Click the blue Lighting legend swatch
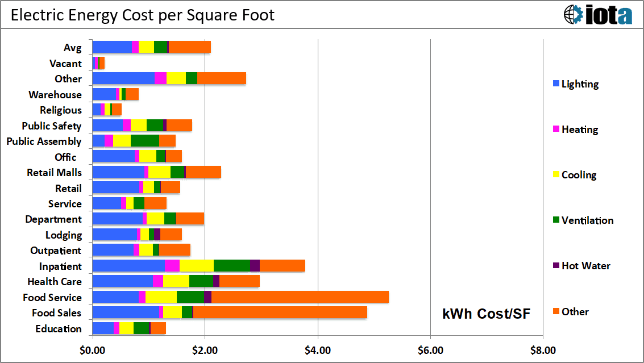Viewport: 644px width, 363px height. click(556, 84)
